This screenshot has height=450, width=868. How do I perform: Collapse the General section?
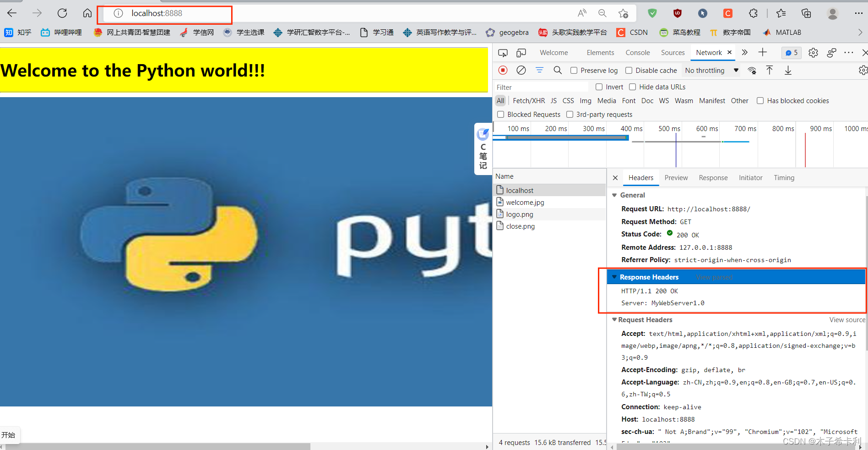coord(614,195)
